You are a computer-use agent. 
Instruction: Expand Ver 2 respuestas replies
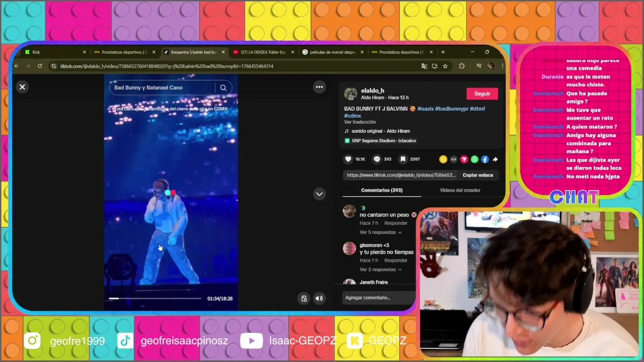point(380,269)
